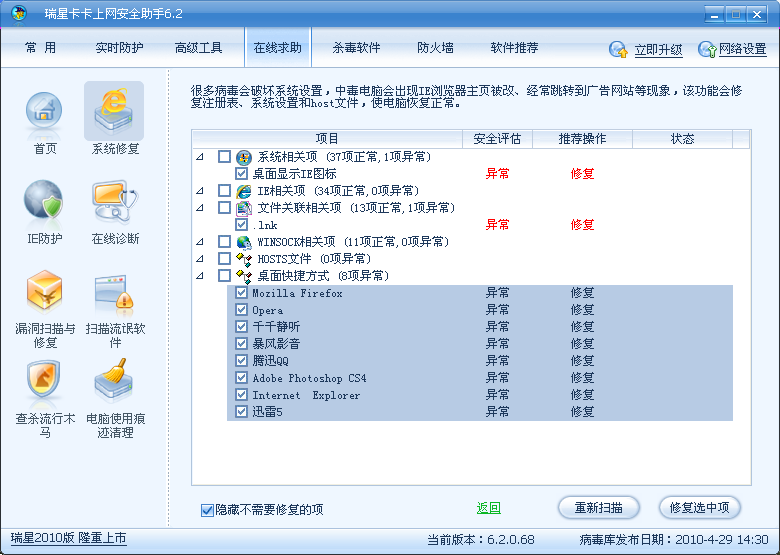Switch to the 高级工具 tab
The width and height of the screenshot is (780, 555).
(x=198, y=47)
